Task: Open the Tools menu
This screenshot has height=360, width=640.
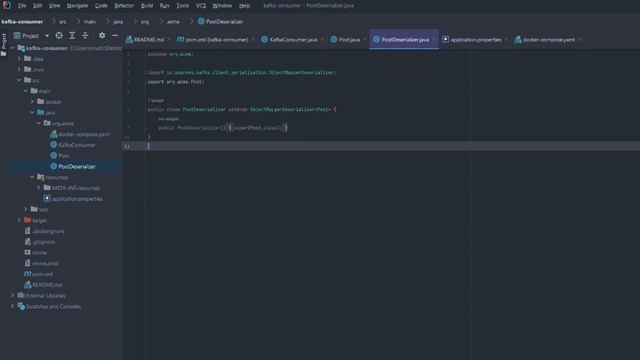Action: pos(182,6)
